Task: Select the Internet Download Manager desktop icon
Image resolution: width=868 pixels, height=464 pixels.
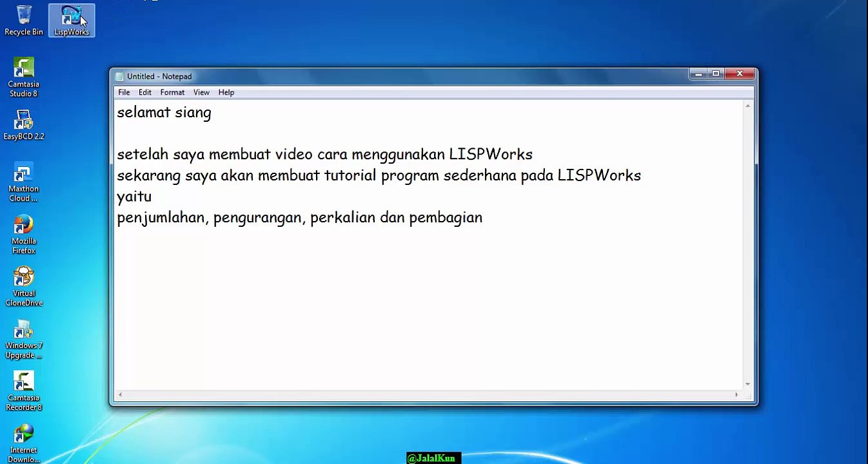Action: pos(23,443)
